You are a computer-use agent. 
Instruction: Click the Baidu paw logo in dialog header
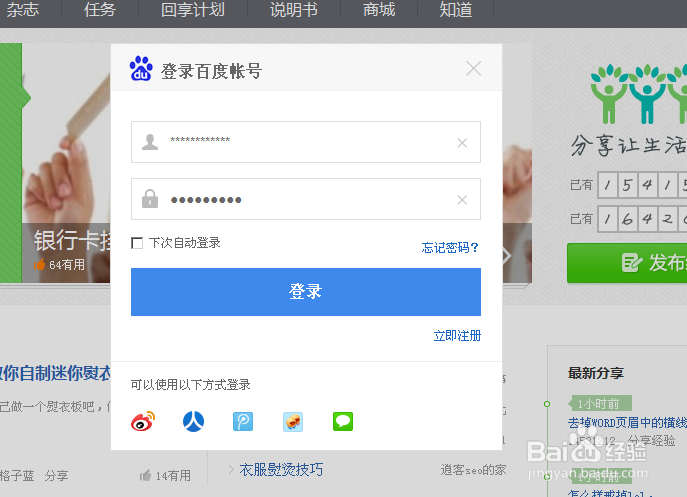(x=141, y=68)
